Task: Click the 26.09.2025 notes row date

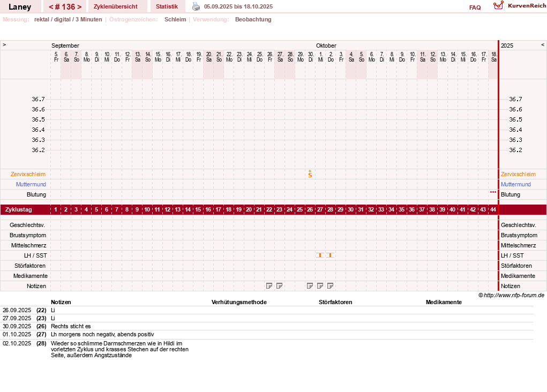Action: (x=17, y=311)
